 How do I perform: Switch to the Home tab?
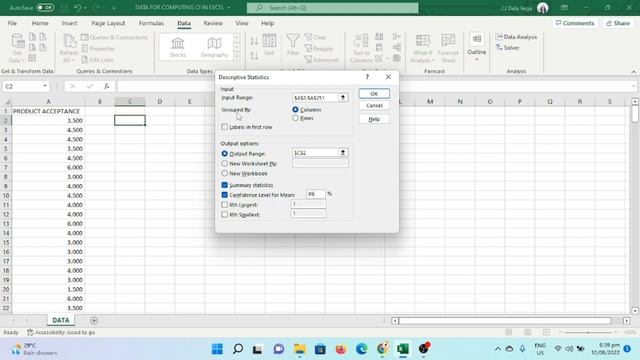[x=40, y=23]
